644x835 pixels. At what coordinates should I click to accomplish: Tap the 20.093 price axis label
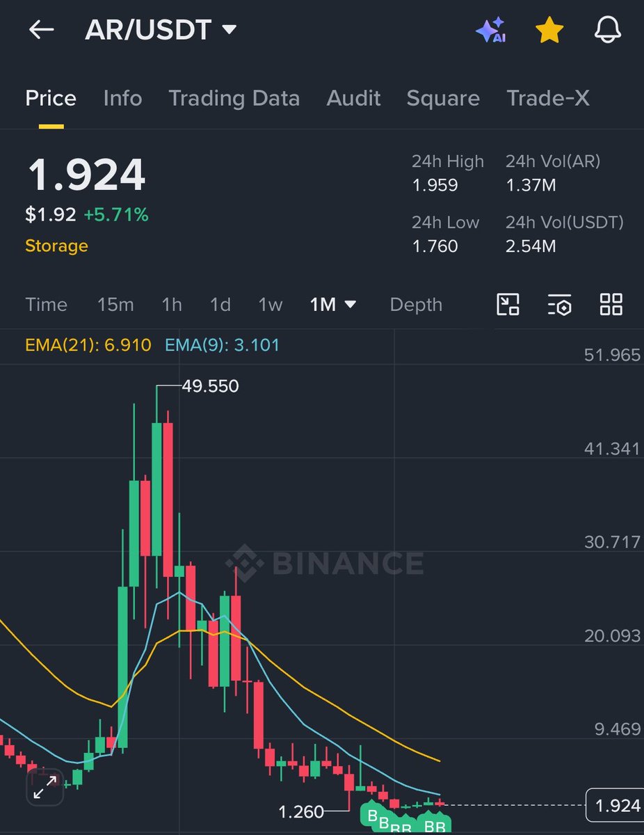point(613,635)
